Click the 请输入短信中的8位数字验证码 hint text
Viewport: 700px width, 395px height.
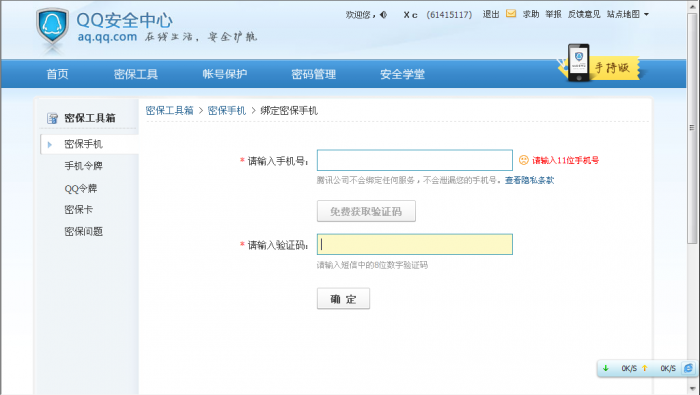(372, 265)
